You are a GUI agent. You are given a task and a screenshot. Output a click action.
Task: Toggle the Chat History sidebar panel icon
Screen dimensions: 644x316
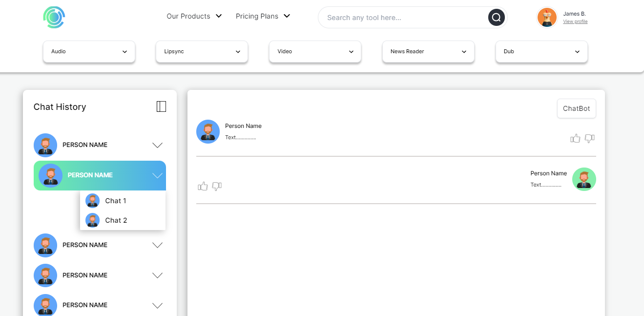click(x=161, y=106)
